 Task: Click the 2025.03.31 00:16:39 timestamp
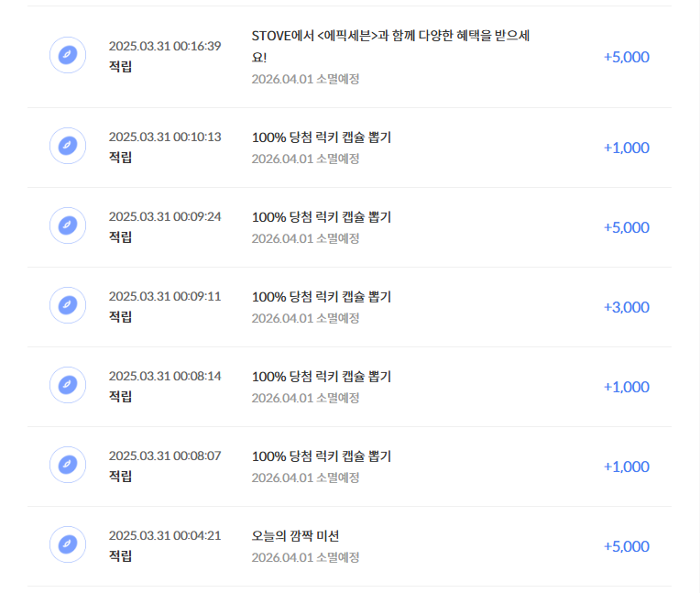165,46
